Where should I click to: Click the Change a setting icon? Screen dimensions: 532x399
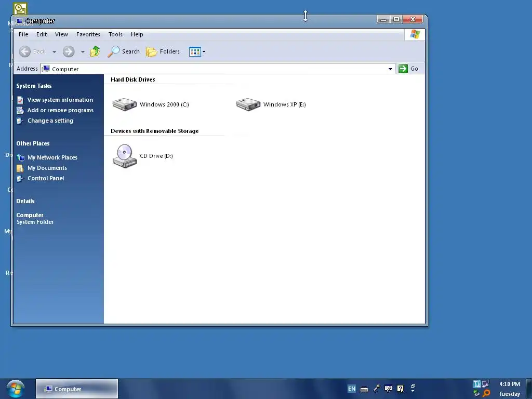tap(20, 121)
